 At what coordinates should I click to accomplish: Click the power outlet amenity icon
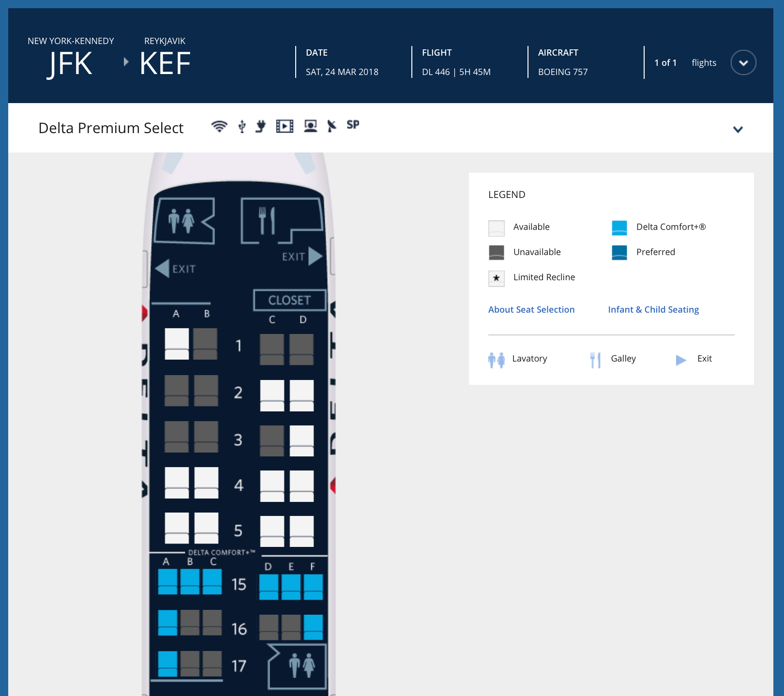(261, 126)
